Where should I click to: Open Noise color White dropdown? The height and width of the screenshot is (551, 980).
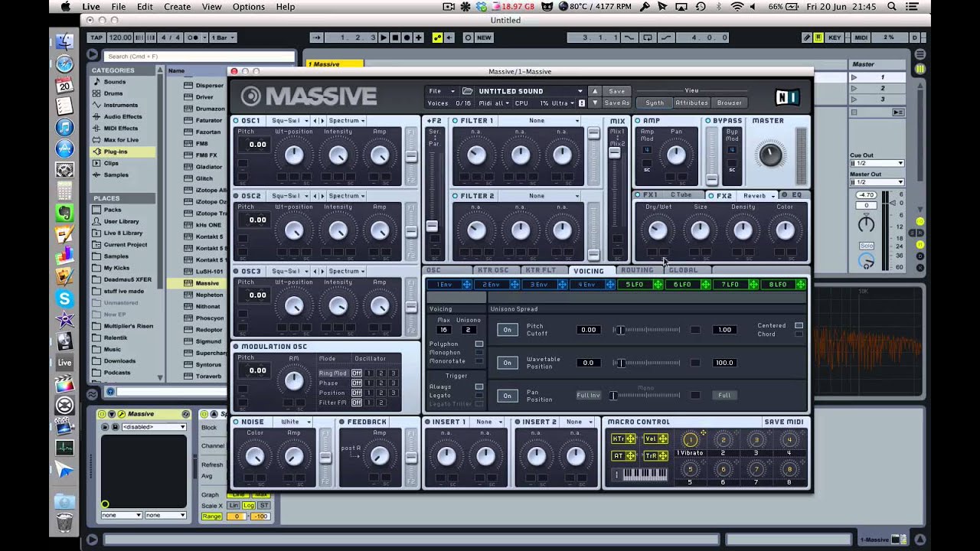click(296, 422)
